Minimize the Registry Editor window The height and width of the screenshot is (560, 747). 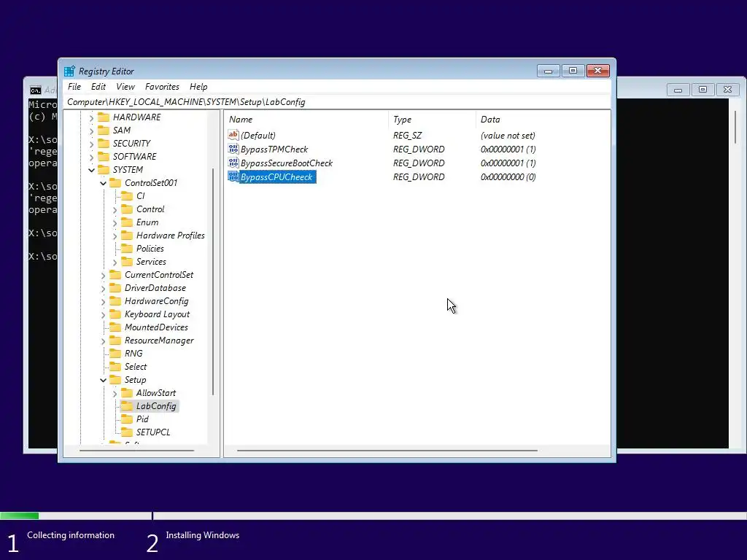[549, 71]
